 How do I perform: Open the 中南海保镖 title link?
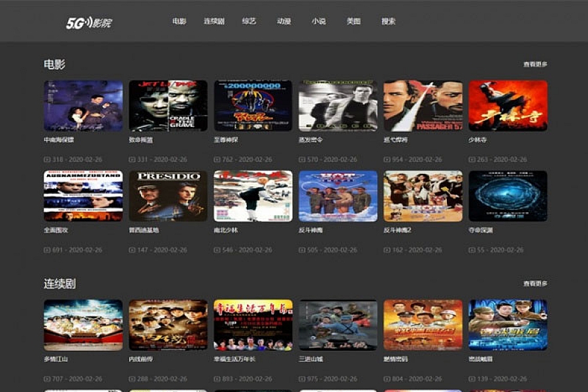coord(59,140)
